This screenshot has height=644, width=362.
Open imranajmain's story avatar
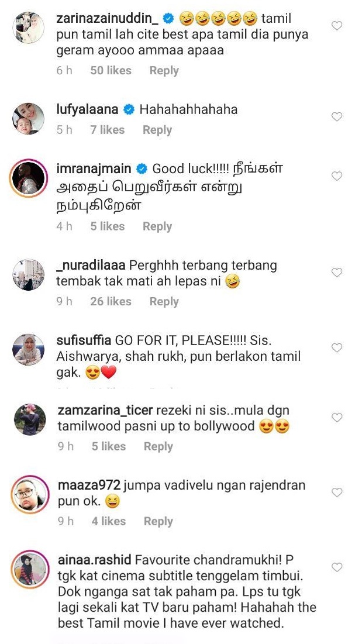point(28,178)
